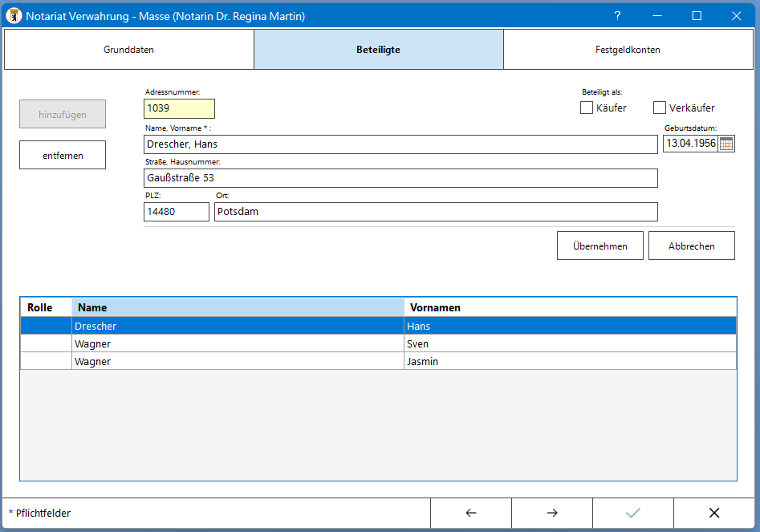
Task: Click into the Adressnummer field
Action: [179, 108]
